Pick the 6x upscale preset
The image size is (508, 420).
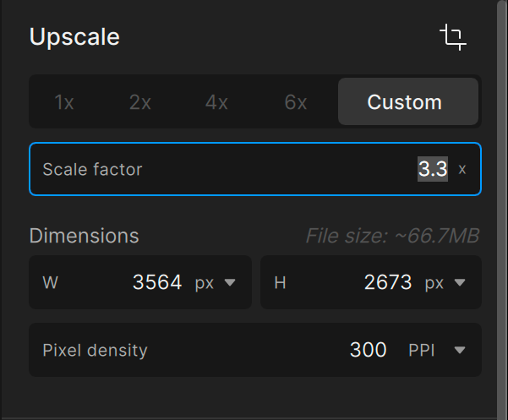click(x=295, y=102)
